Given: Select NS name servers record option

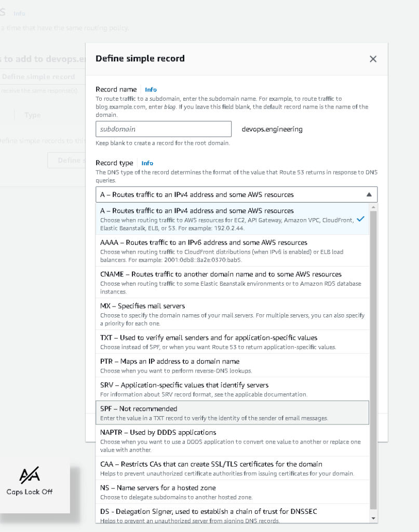Looking at the screenshot, I should click(232, 492).
